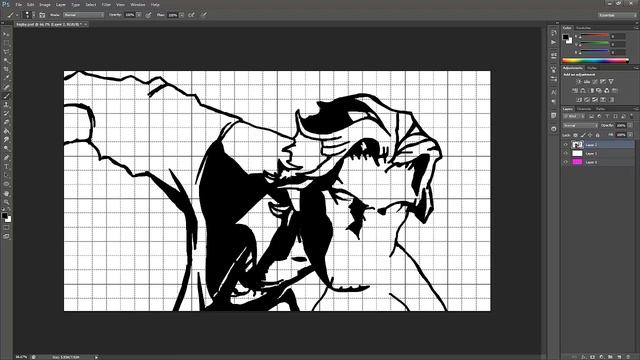Toggle pressure for size in options bar

pos(204,15)
